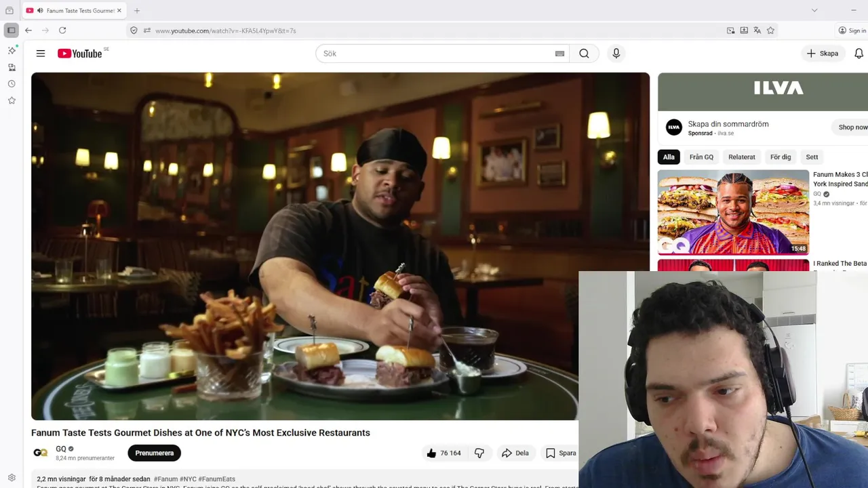This screenshot has height=488, width=868.
Task: Click '8,24 mn prenumeranter' subscriber count
Action: click(85, 458)
